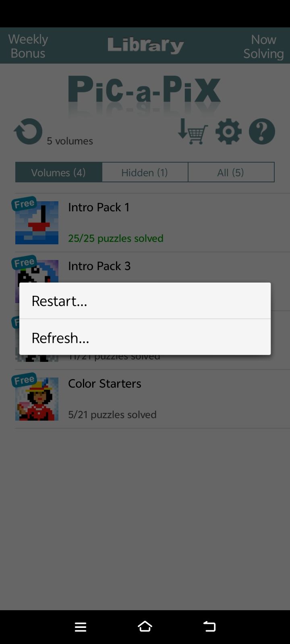The height and width of the screenshot is (644, 290).
Task: Switch to the Volumes (4) tab
Action: pyautogui.click(x=58, y=172)
